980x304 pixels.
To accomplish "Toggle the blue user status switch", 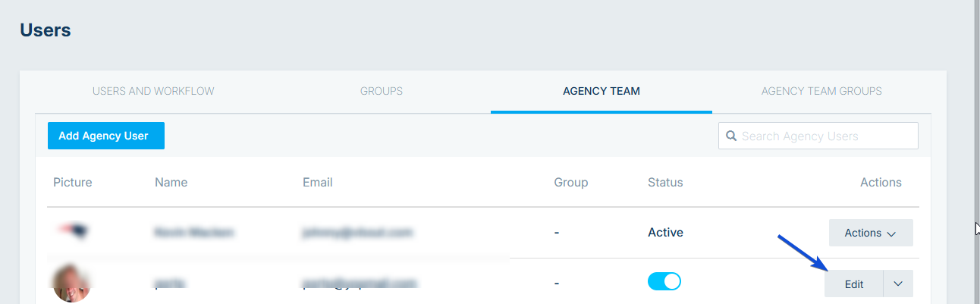I will click(x=664, y=281).
